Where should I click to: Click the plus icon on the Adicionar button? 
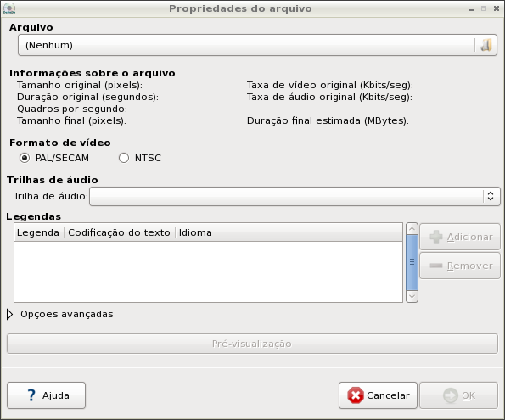436,237
